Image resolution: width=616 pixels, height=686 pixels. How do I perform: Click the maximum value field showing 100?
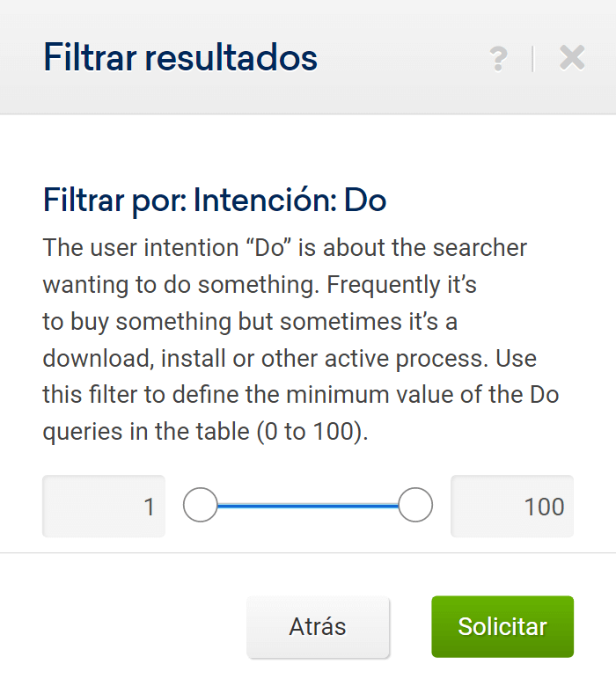(x=512, y=506)
